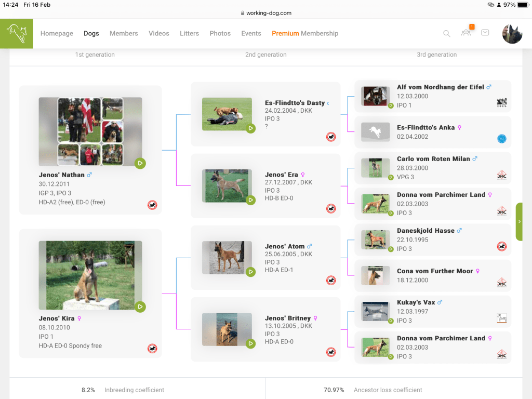Open the search magnifier icon
This screenshot has height=399, width=532.
coord(447,33)
